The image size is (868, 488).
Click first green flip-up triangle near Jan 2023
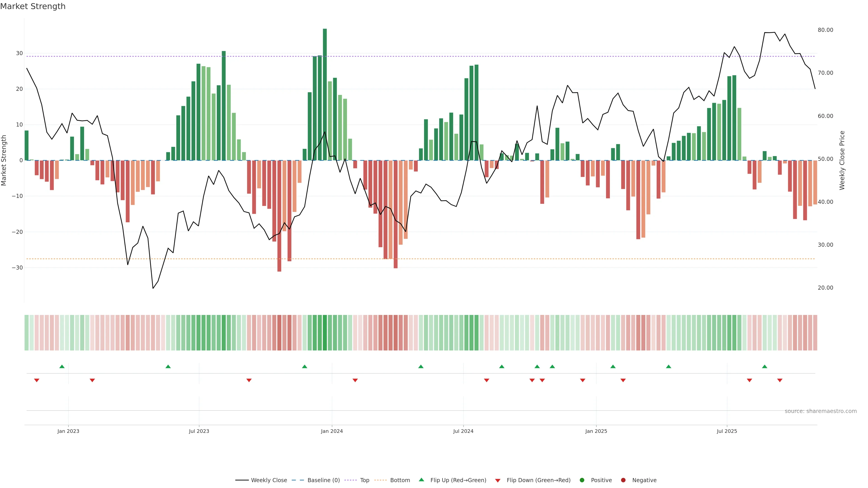pos(62,366)
